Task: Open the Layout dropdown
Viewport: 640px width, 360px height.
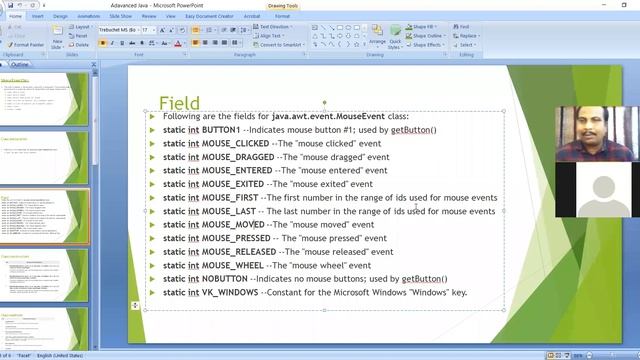Action: point(81,27)
